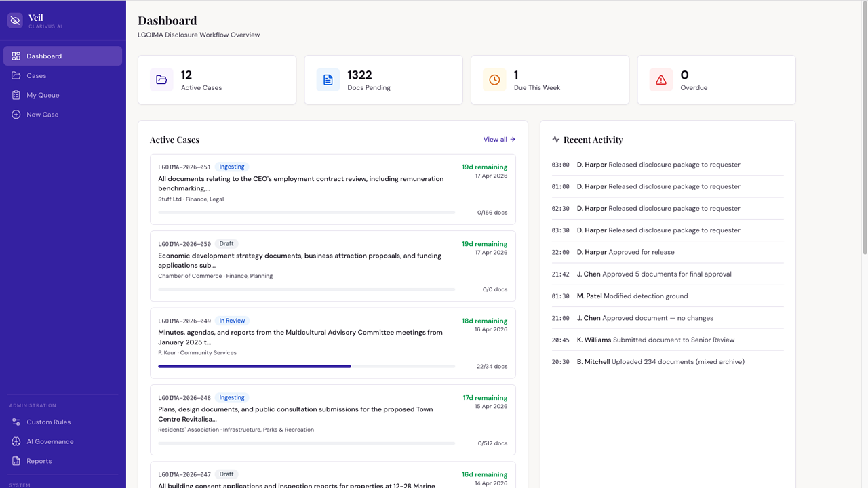Click the Dashboard page heading
Image resolution: width=868 pixels, height=488 pixels.
pos(167,21)
